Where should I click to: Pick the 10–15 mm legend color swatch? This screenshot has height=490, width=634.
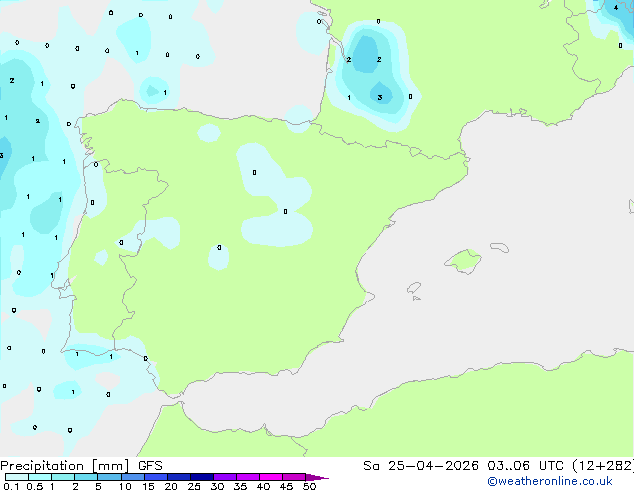pos(133,477)
